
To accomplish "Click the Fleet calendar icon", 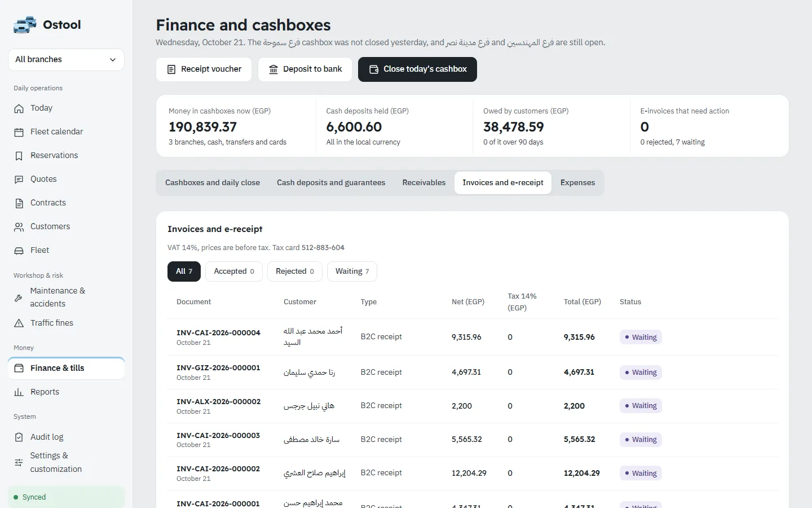I will coord(19,132).
